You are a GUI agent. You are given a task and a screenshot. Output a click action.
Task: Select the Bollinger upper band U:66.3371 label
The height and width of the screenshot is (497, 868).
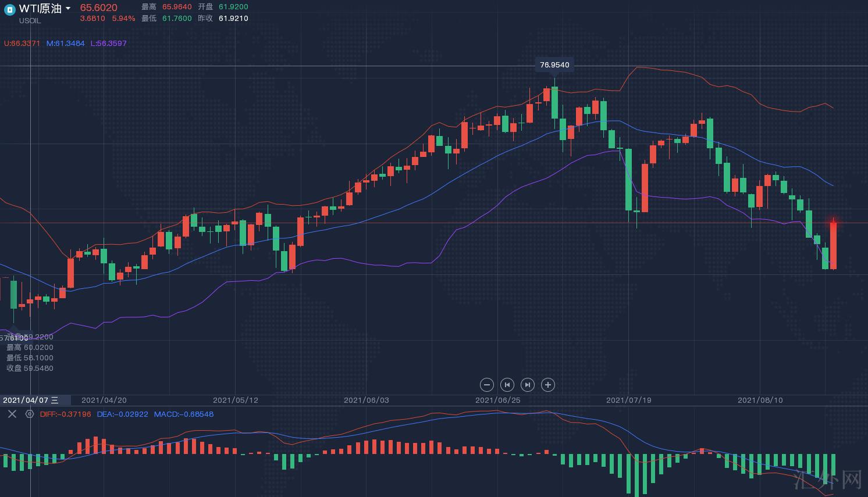pos(22,43)
